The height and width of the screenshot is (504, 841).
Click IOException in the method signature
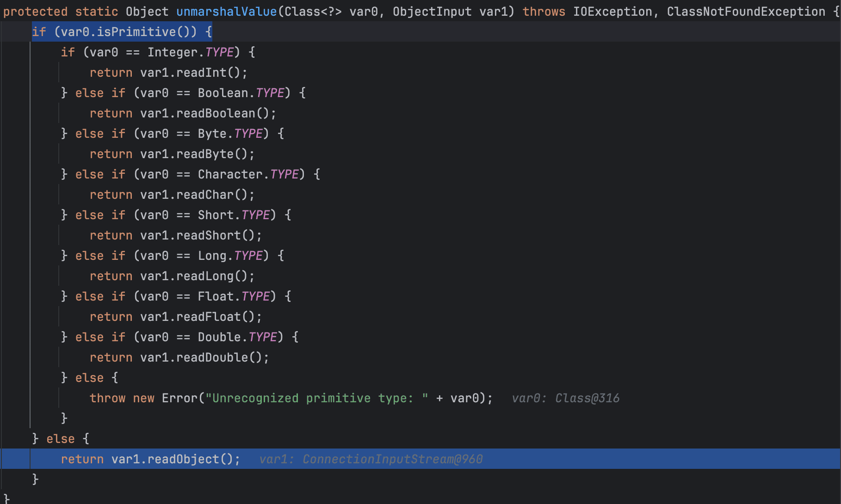pos(612,12)
